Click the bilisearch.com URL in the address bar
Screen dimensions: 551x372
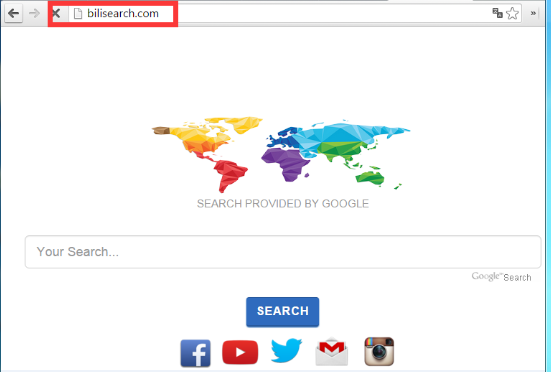pos(123,13)
